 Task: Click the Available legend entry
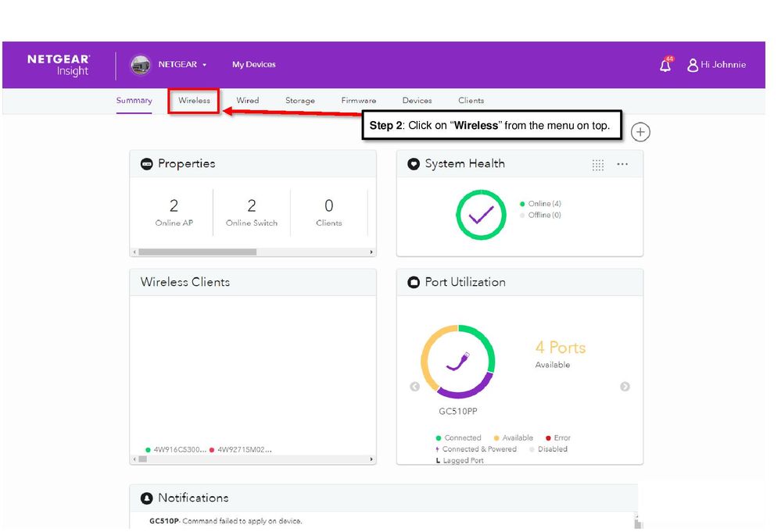tap(513, 438)
